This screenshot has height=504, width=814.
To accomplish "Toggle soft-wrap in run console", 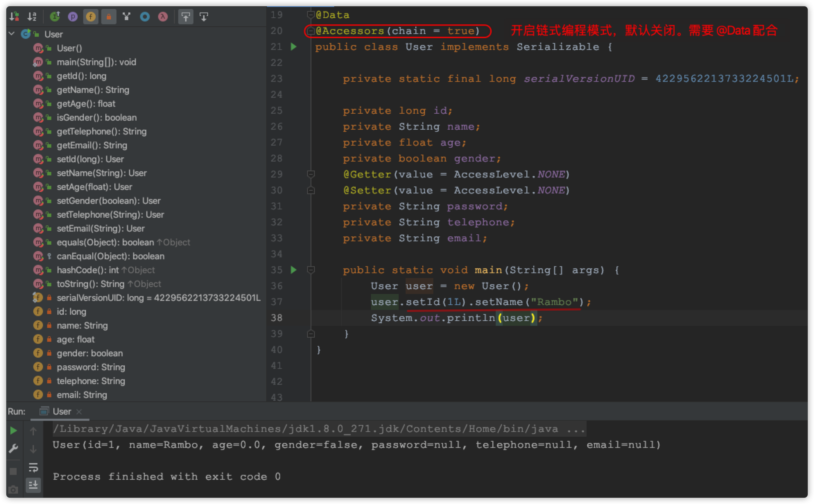I will [x=33, y=467].
